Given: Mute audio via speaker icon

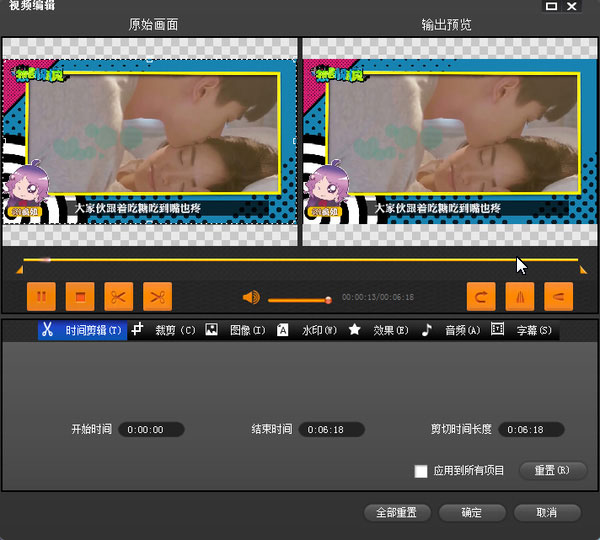Looking at the screenshot, I should pyautogui.click(x=251, y=297).
